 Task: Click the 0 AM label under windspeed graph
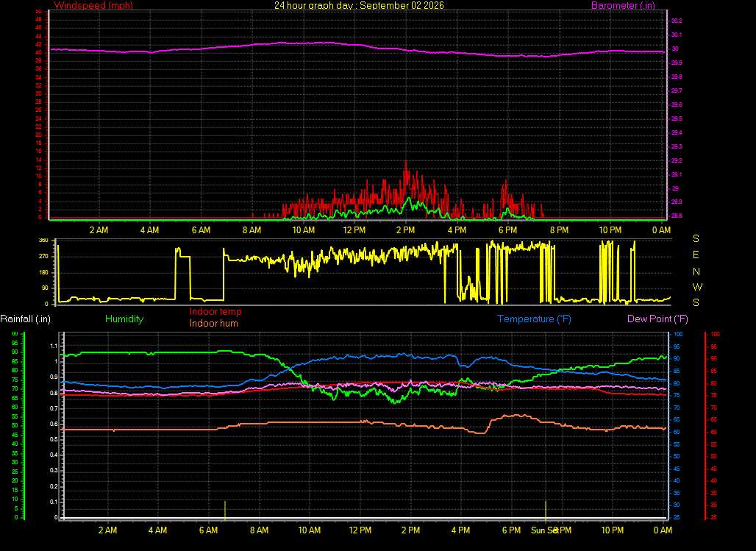[662, 230]
